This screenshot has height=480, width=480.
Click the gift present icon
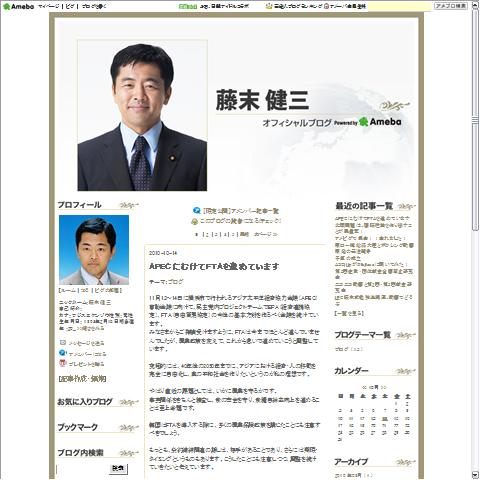click(63, 363)
